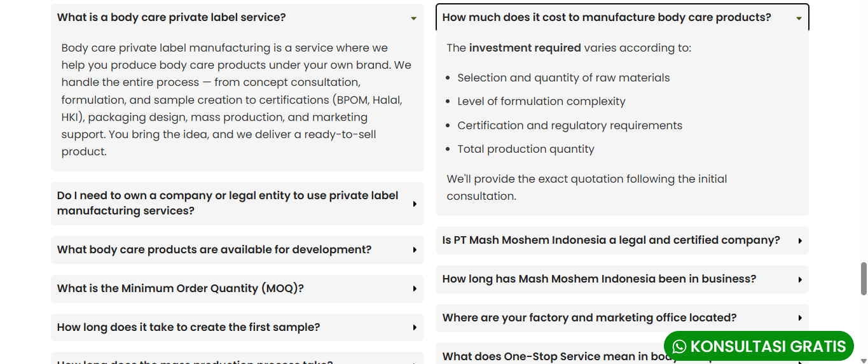The height and width of the screenshot is (364, 868).
Task: Toggle "What is a body care private label service?"
Action: point(172,18)
